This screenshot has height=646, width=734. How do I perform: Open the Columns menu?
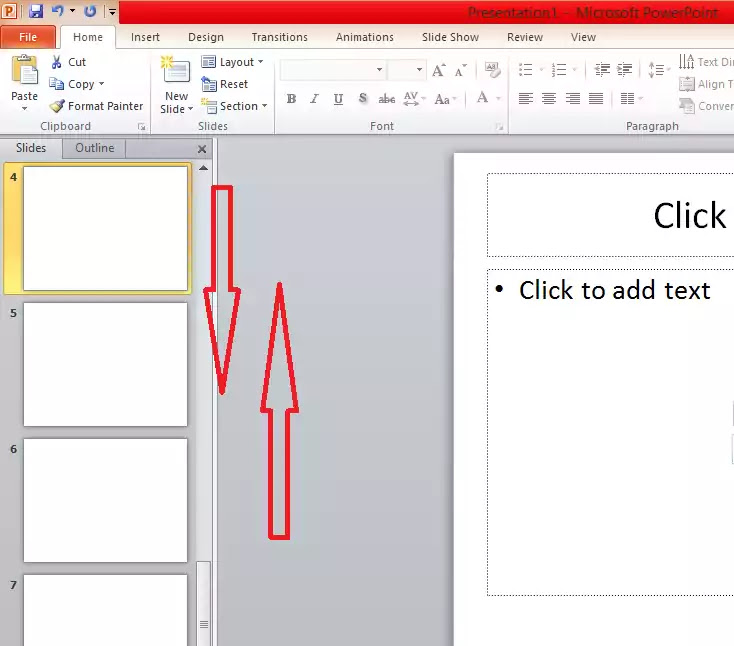[631, 98]
